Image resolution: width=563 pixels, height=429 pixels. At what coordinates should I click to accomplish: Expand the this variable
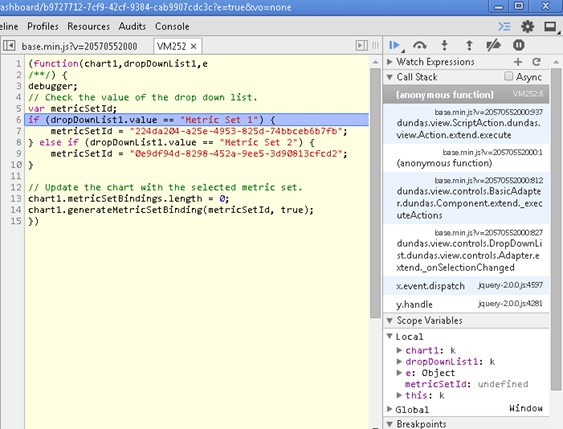399,395
